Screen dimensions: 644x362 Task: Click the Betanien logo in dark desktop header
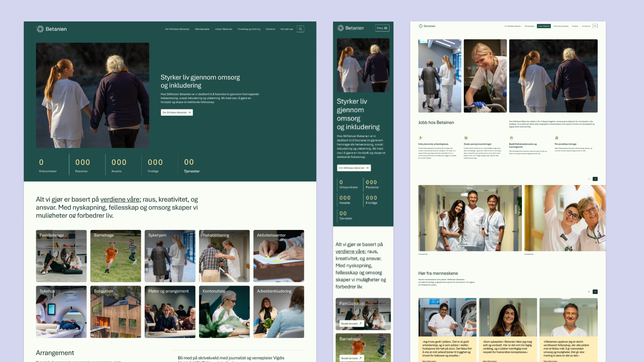pos(51,29)
